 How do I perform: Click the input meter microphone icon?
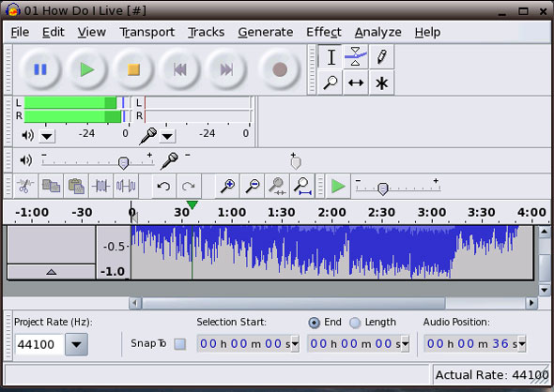pyautogui.click(x=148, y=136)
